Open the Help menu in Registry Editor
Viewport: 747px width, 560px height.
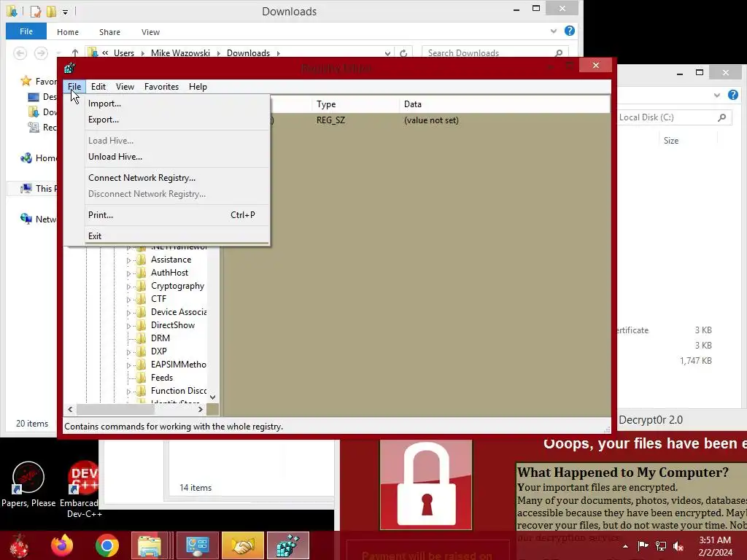[x=198, y=87]
